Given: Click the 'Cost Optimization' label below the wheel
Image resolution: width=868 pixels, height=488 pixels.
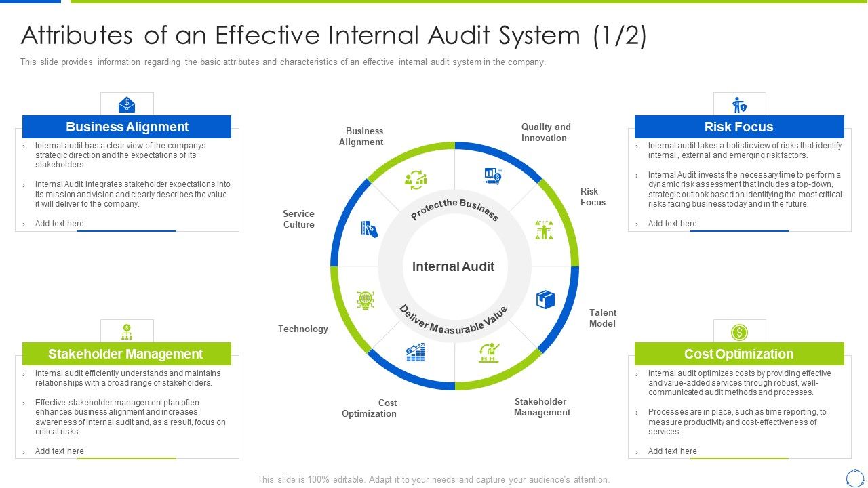Looking at the screenshot, I should click(369, 408).
